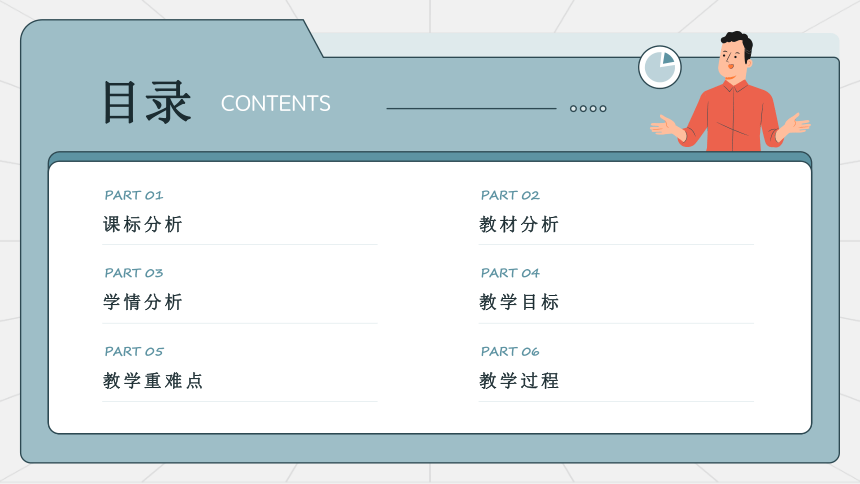Click the horizontal line beside CONTENTS
Screen dimensions: 860x484
[470, 108]
